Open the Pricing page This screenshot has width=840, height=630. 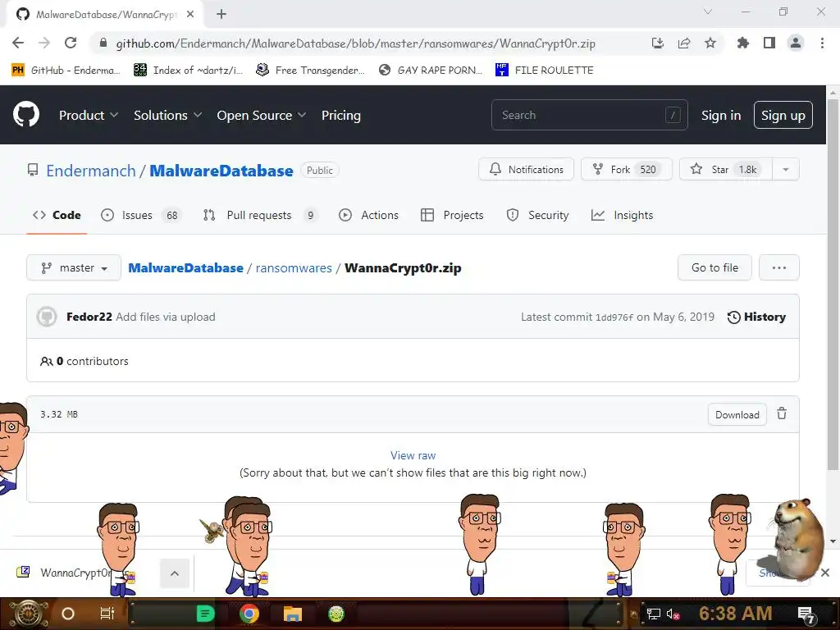(340, 115)
